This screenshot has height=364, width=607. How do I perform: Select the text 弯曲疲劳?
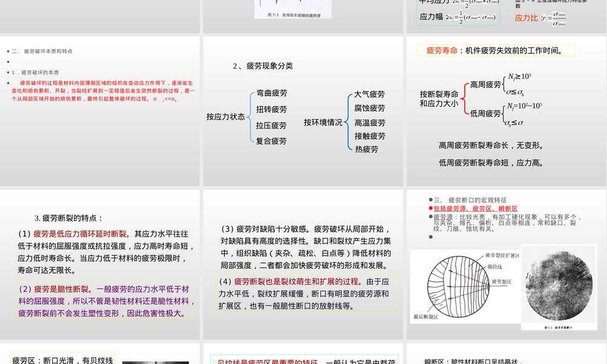[272, 93]
